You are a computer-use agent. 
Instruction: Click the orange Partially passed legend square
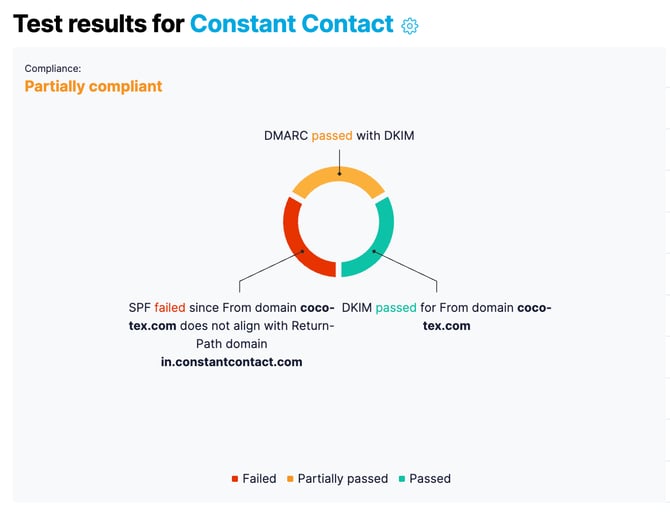[x=290, y=479]
